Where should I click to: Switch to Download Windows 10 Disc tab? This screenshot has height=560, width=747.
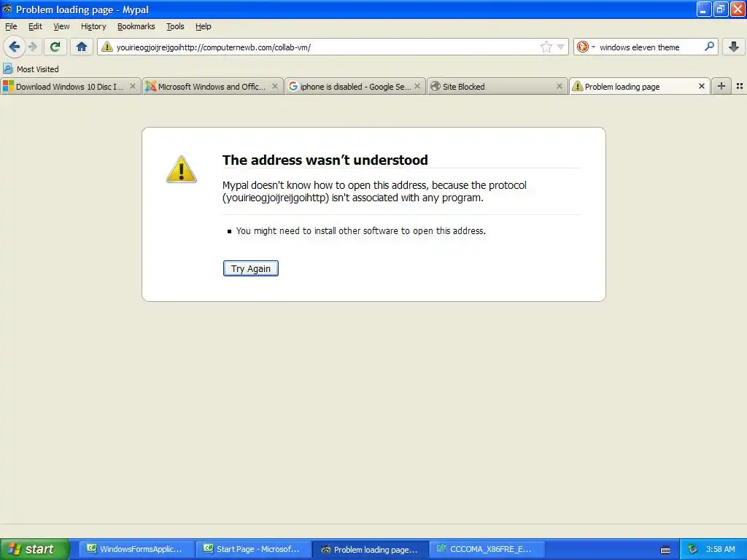70,87
